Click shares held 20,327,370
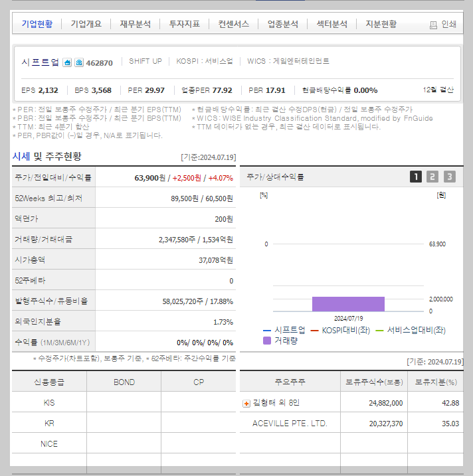Viewport: 473px width, 476px height. point(386,424)
